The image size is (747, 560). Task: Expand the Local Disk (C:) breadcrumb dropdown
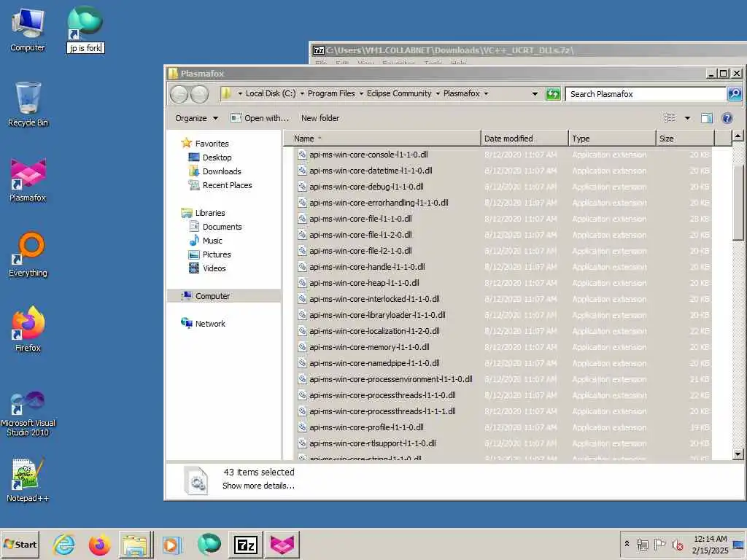coord(302,94)
